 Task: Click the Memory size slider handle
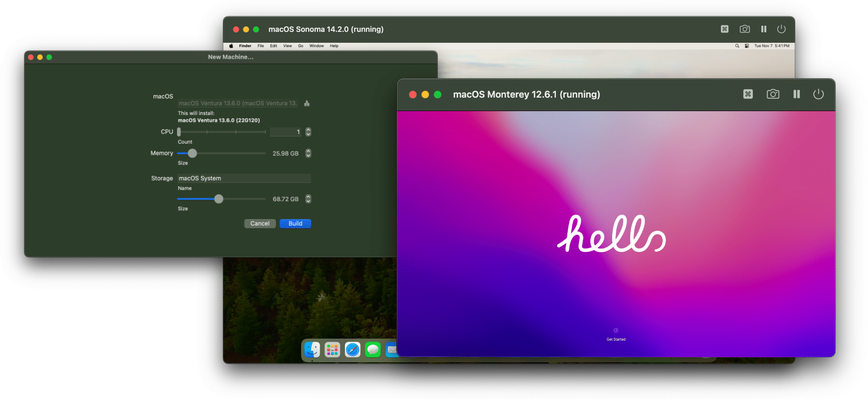coord(192,153)
